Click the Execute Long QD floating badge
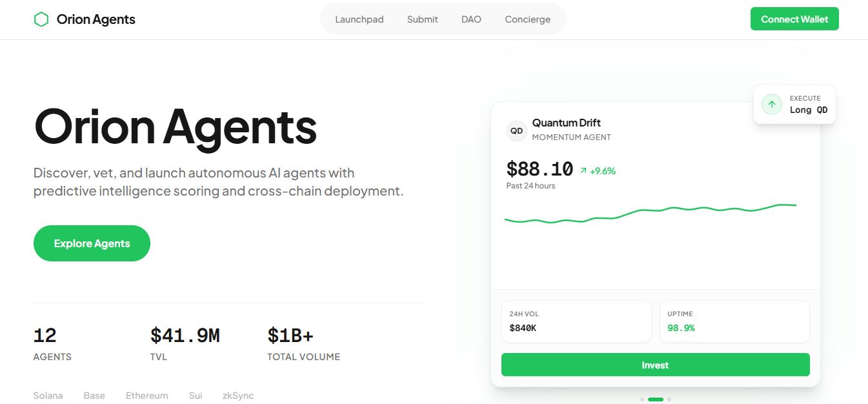This screenshot has width=868, height=404. coord(794,105)
